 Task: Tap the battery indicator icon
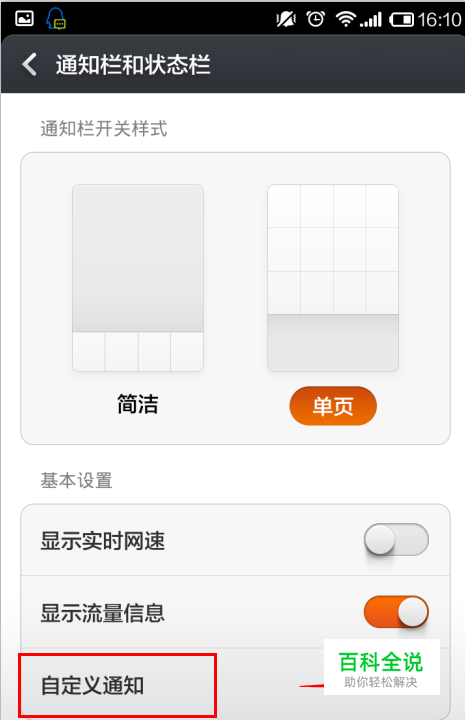402,20
